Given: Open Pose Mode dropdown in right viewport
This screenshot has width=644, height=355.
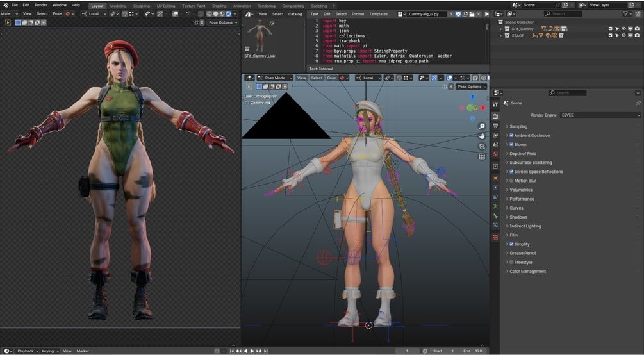Looking at the screenshot, I should coord(275,78).
